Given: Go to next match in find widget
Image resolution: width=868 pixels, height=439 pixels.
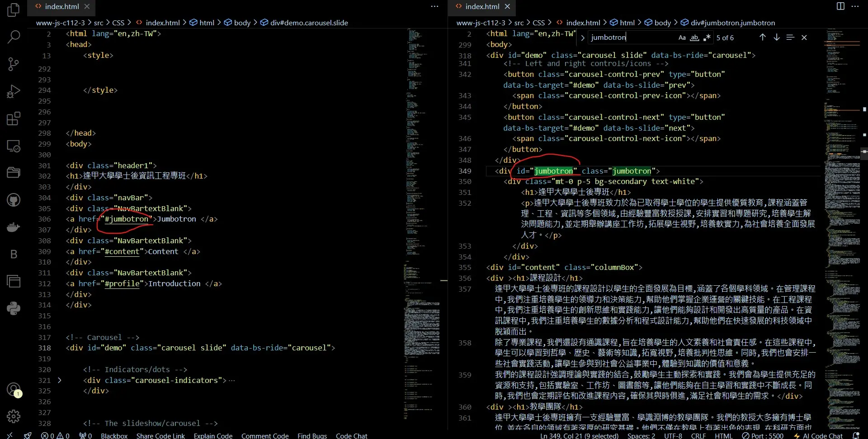Looking at the screenshot, I should coord(776,38).
